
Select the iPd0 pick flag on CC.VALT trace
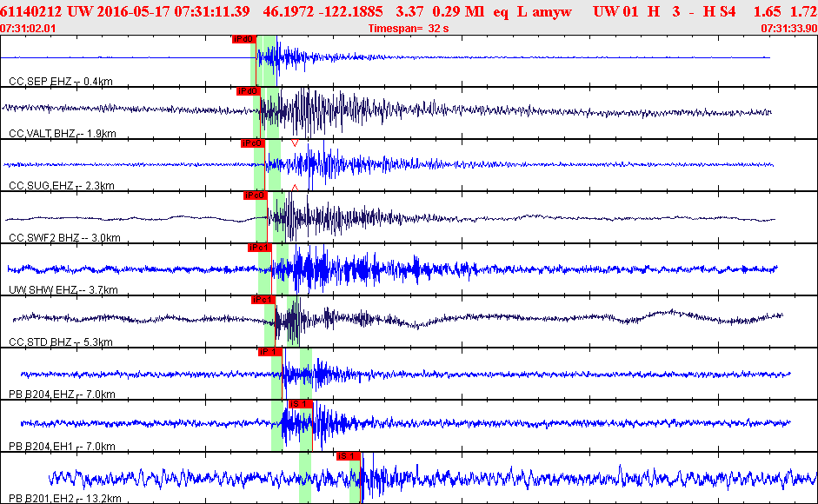(x=248, y=91)
